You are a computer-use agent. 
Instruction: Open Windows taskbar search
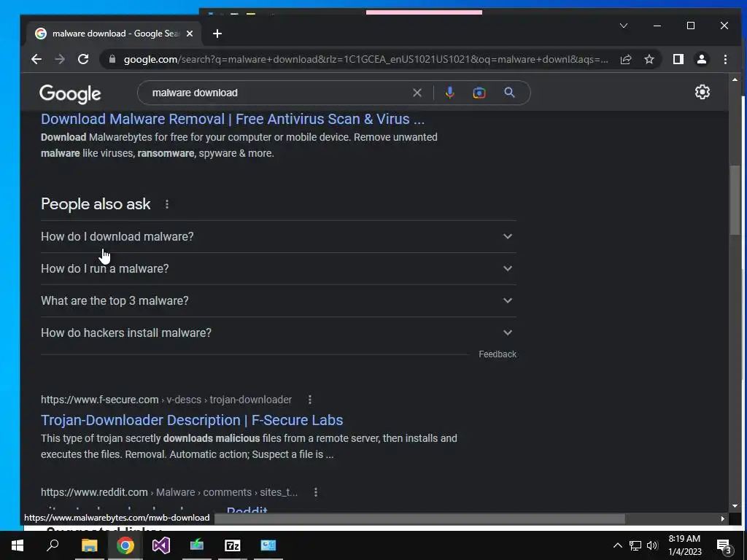point(53,545)
